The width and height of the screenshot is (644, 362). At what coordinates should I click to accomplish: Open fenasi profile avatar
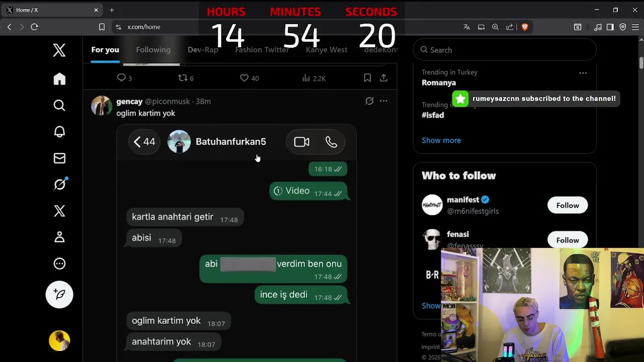(432, 239)
